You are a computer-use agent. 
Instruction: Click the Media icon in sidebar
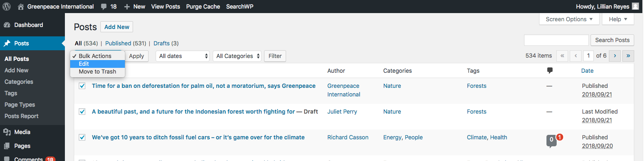pyautogui.click(x=7, y=132)
